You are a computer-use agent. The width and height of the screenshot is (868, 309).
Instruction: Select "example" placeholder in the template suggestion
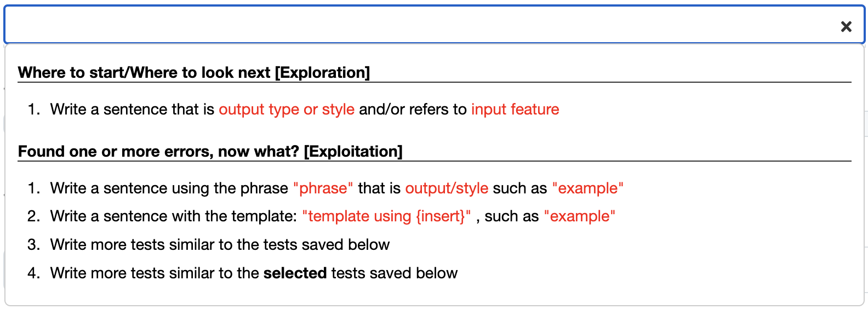coord(579,216)
